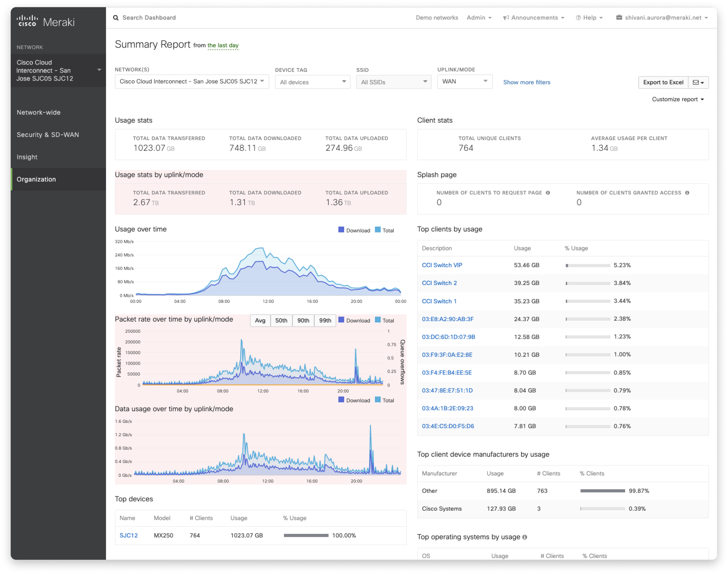Click the Announcements megaphone icon
The height and width of the screenshot is (574, 728).
pos(506,18)
